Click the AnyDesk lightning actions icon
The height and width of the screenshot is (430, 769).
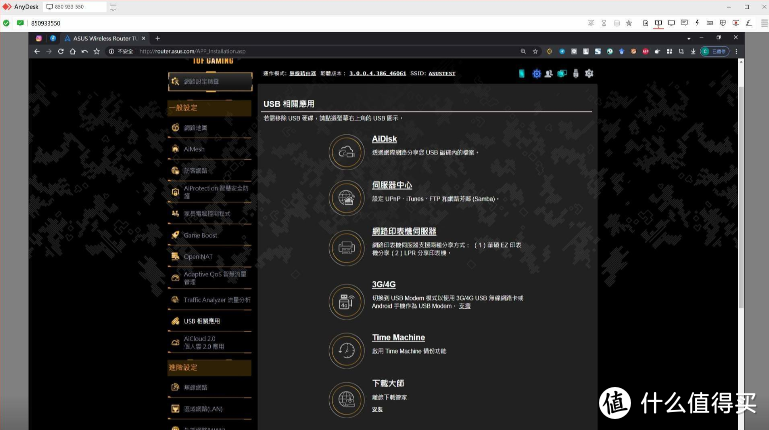coord(697,23)
